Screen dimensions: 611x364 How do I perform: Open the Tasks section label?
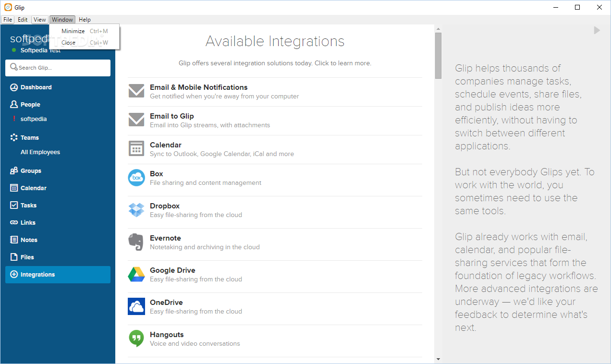click(x=28, y=205)
